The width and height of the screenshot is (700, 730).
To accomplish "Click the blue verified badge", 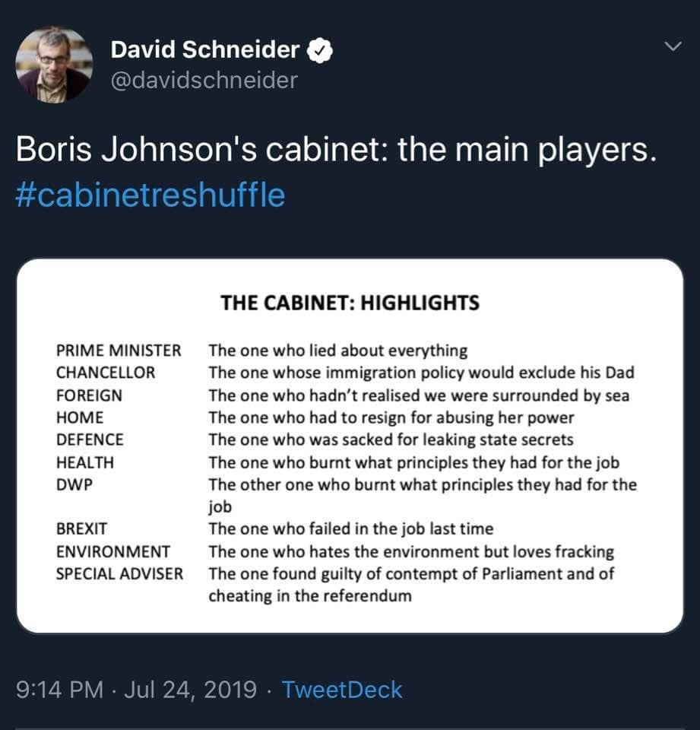I will [x=321, y=51].
